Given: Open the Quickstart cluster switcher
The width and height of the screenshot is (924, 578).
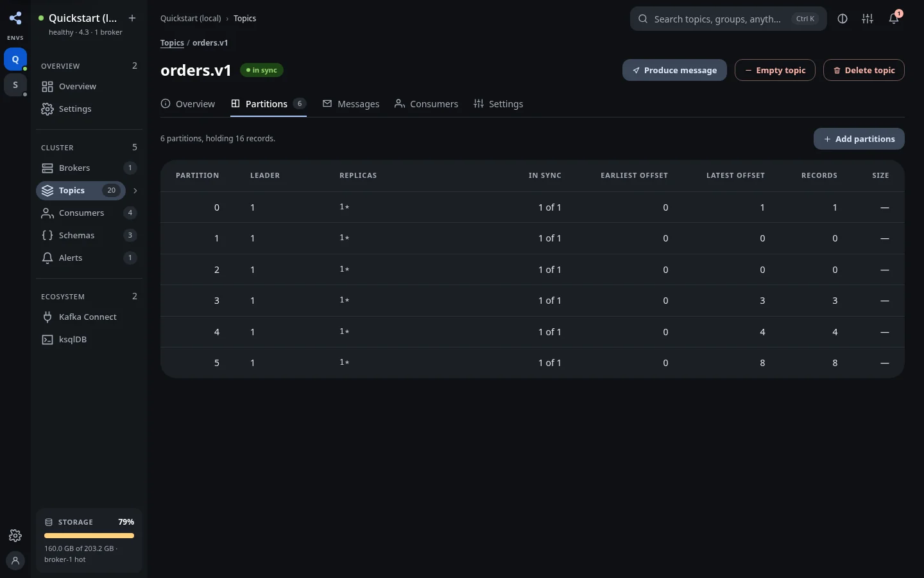Looking at the screenshot, I should pyautogui.click(x=80, y=24).
